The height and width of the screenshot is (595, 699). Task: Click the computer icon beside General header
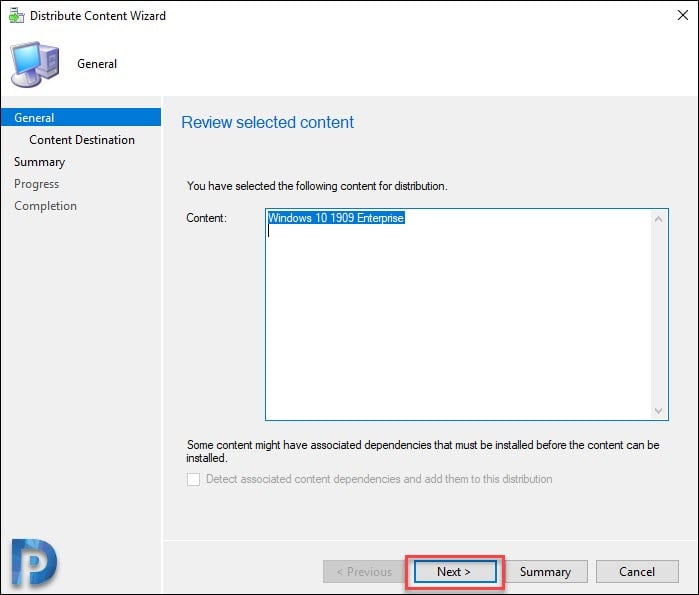(35, 64)
